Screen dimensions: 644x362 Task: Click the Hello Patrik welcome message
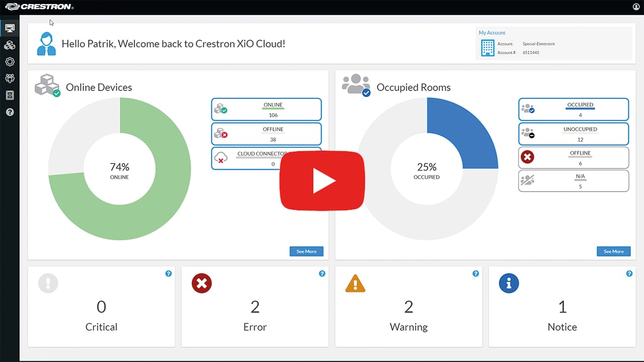[174, 44]
